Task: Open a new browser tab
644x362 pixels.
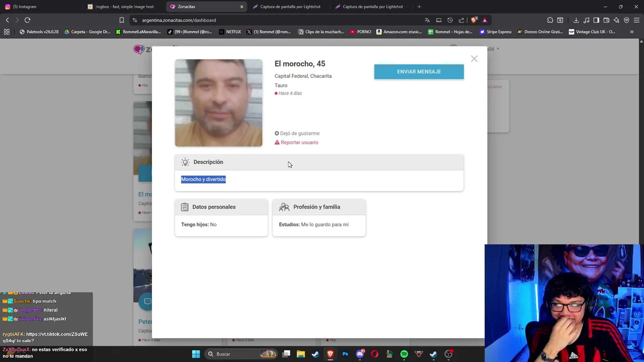Action: 419,7
